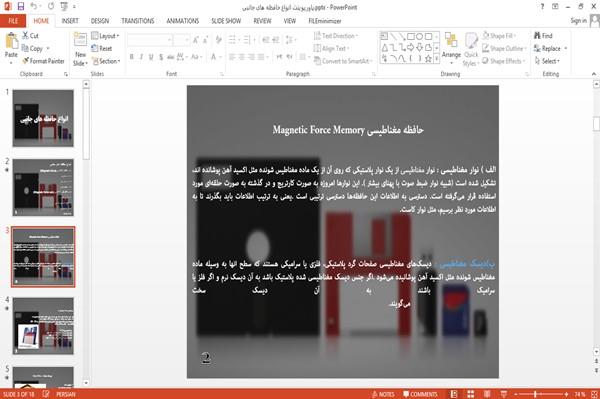The image size is (600, 399).
Task: Select the rectangle shape in the shapes gallery
Action: (411, 36)
